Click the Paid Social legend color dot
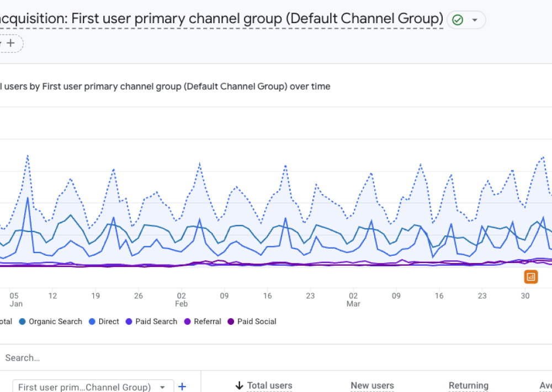The width and height of the screenshot is (552, 392). click(x=231, y=321)
